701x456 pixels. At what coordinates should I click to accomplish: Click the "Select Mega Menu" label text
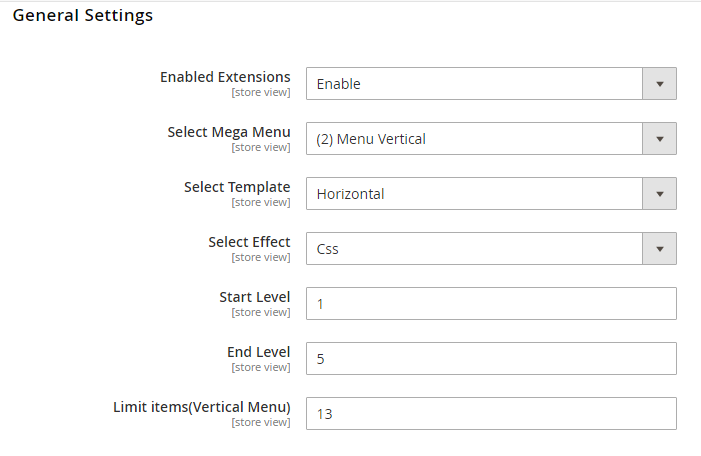(x=229, y=132)
